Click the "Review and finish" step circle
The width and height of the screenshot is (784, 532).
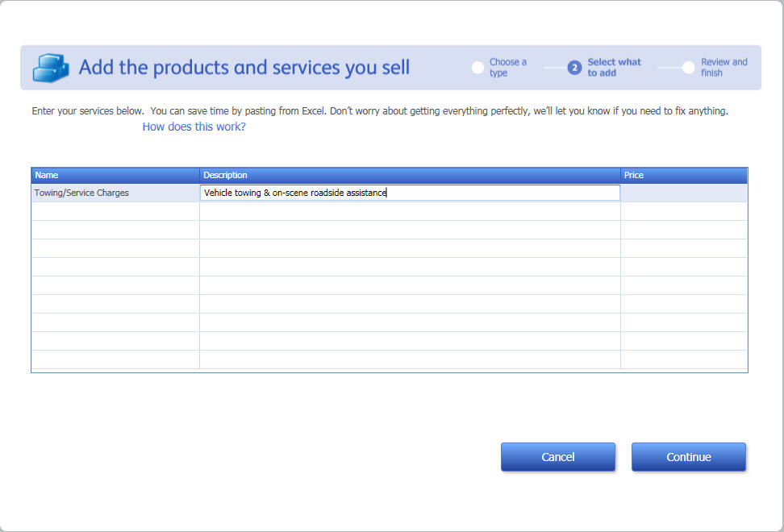click(x=688, y=68)
